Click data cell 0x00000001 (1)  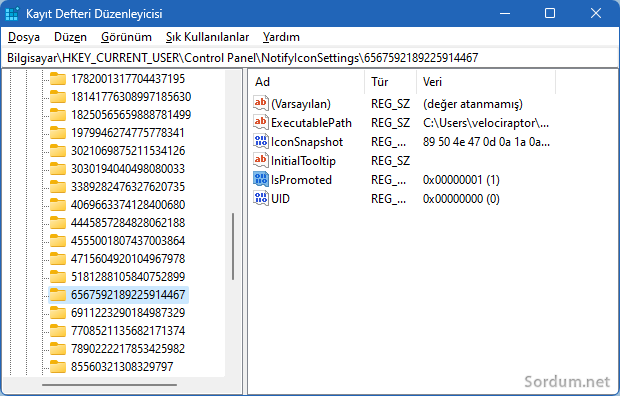pyautogui.click(x=461, y=180)
